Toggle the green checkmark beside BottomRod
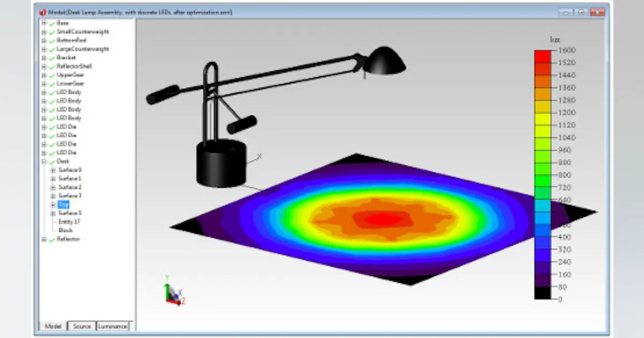The height and width of the screenshot is (338, 644). (x=52, y=40)
